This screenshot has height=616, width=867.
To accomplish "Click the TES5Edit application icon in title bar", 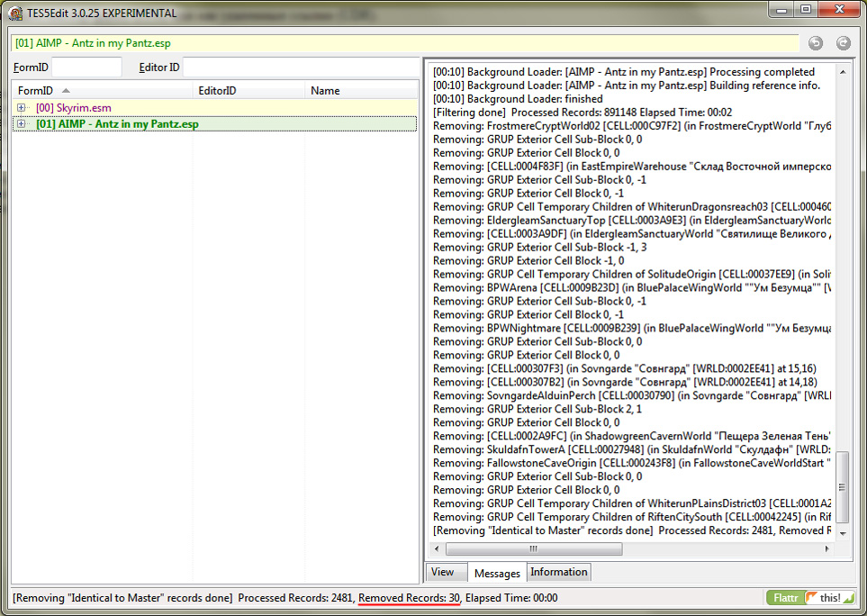I will tap(16, 13).
